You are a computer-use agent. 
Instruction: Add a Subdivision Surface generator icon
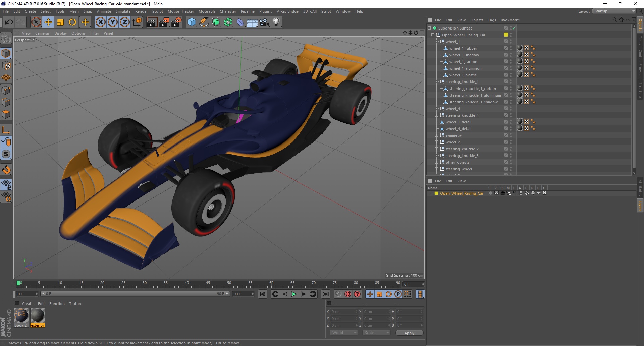coord(216,22)
